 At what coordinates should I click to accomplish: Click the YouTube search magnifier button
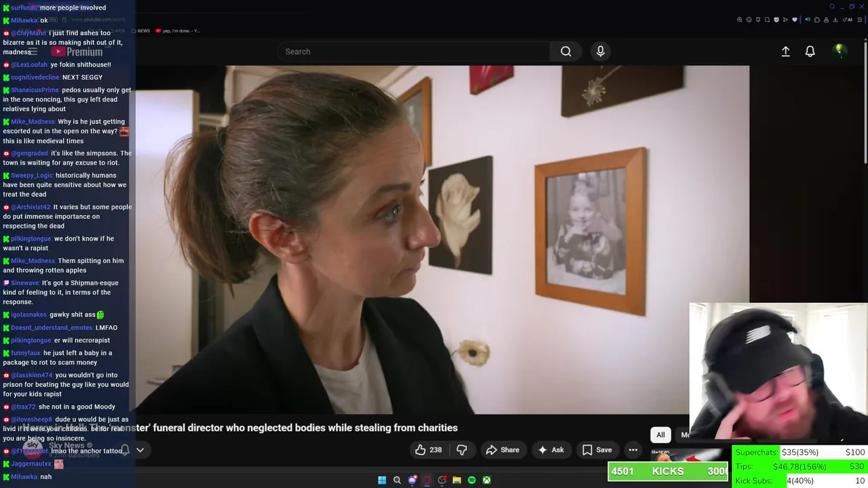[566, 52]
